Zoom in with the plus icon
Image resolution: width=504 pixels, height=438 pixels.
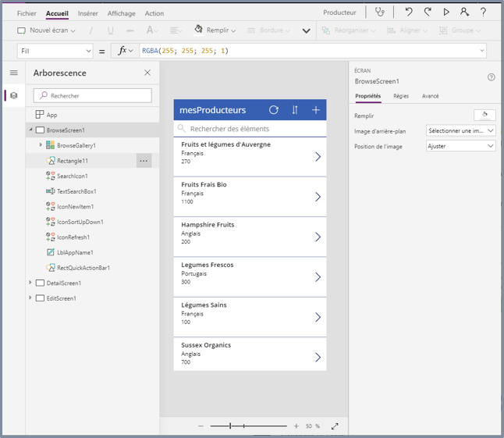pos(296,426)
